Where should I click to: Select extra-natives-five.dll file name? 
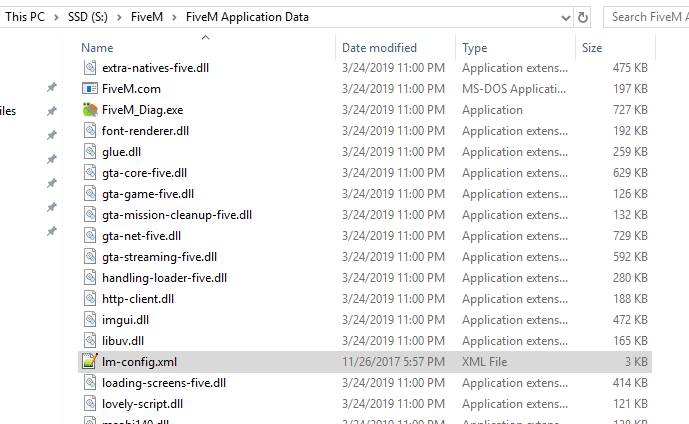point(156,68)
